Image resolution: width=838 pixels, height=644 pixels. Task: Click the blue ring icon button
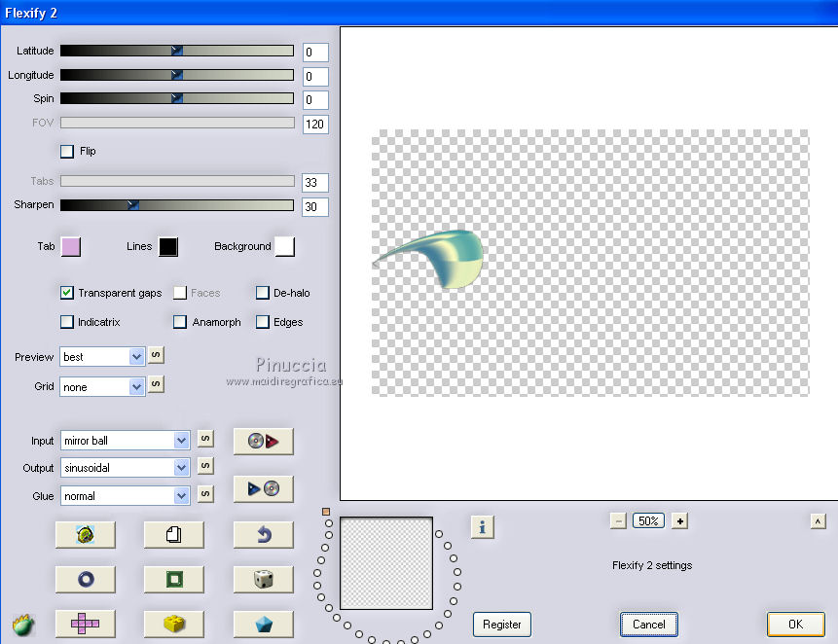(x=85, y=579)
